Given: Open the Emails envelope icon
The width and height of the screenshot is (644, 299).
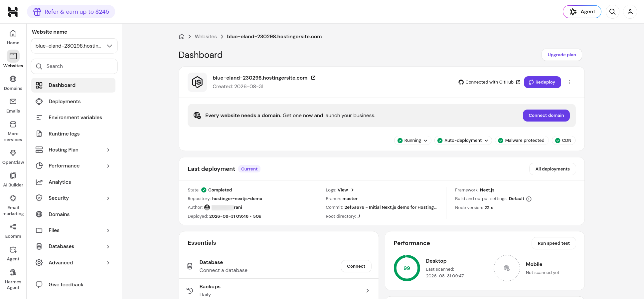Looking at the screenshot, I should tap(13, 102).
